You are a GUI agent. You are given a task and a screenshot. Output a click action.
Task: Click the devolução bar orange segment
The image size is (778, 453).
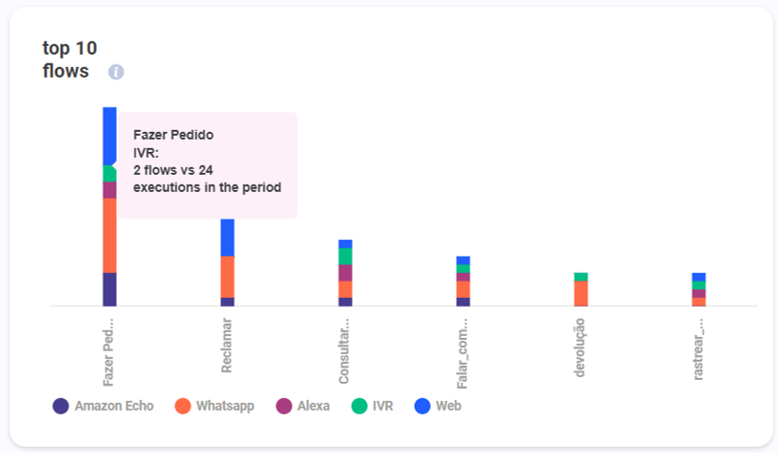coord(581,293)
